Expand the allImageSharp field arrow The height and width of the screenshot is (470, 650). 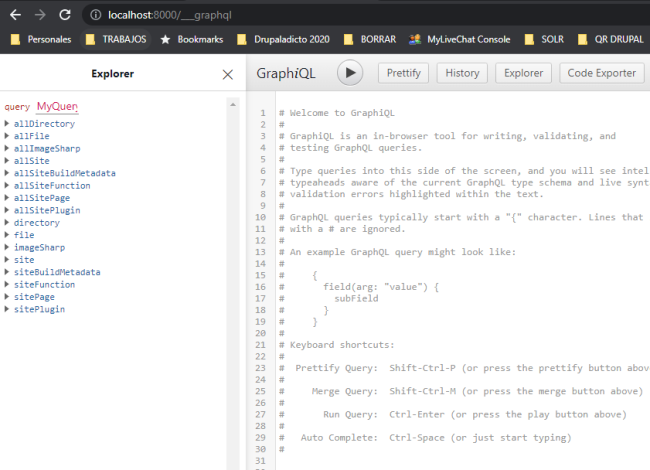coord(7,148)
